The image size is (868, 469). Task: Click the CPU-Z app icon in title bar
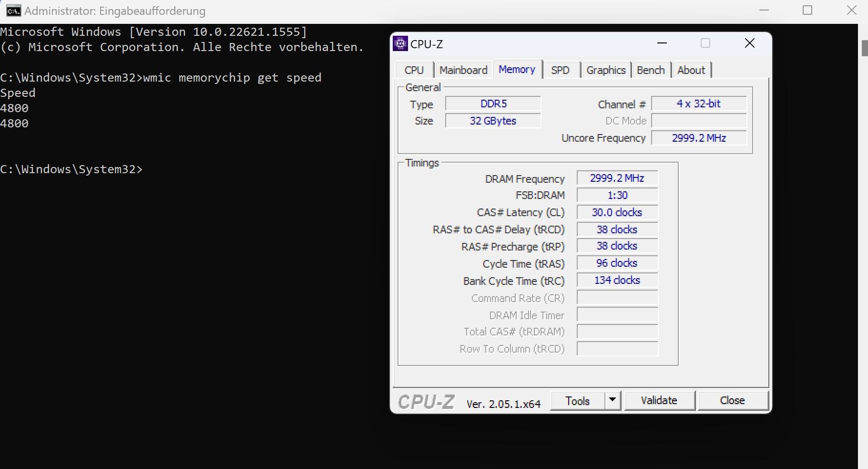(x=400, y=44)
